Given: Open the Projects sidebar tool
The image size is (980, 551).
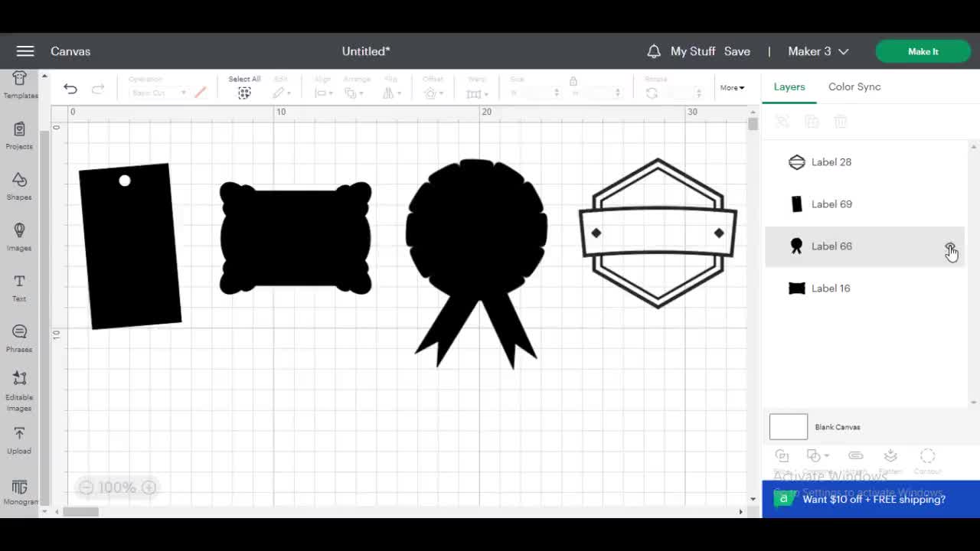Looking at the screenshot, I should click(20, 135).
